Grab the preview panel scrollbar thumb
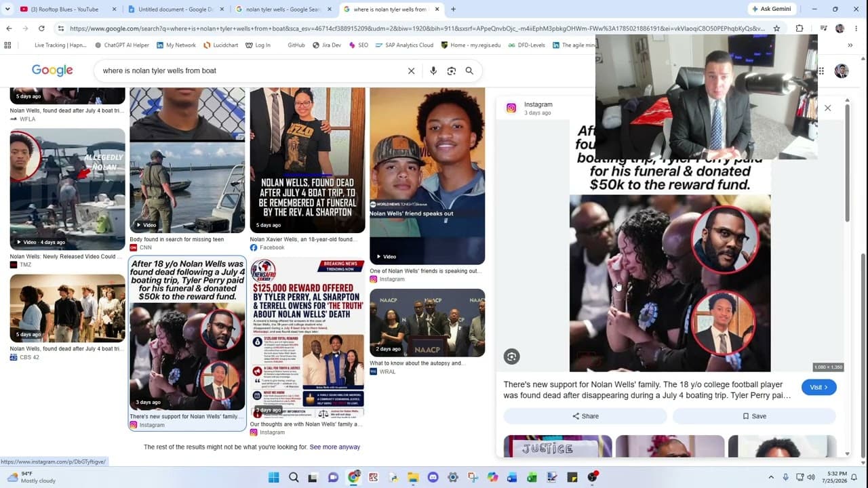The height and width of the screenshot is (488, 868). coord(847,163)
